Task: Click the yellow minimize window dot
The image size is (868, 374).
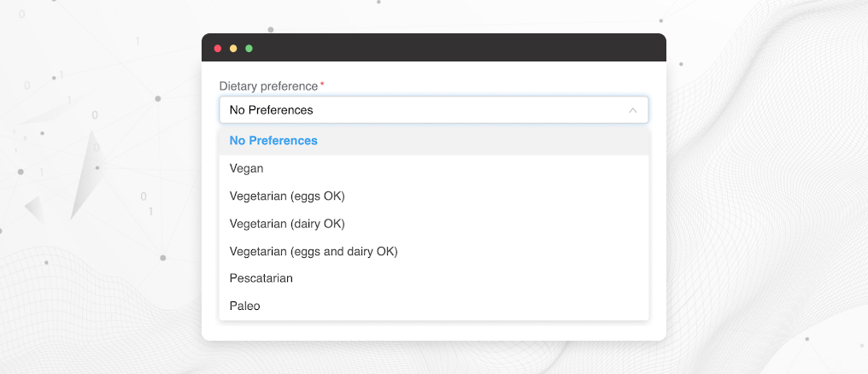Action: click(233, 48)
